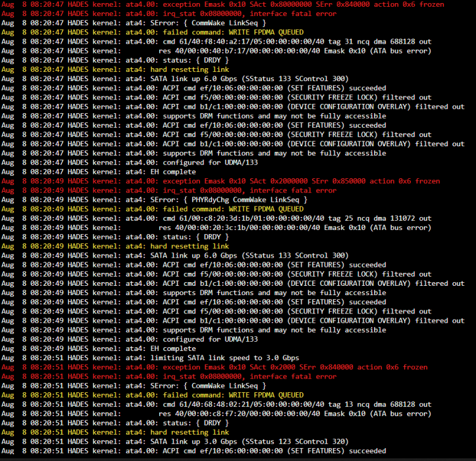Select the 08:20:49 'configured for UDMA/133' line

[130, 339]
